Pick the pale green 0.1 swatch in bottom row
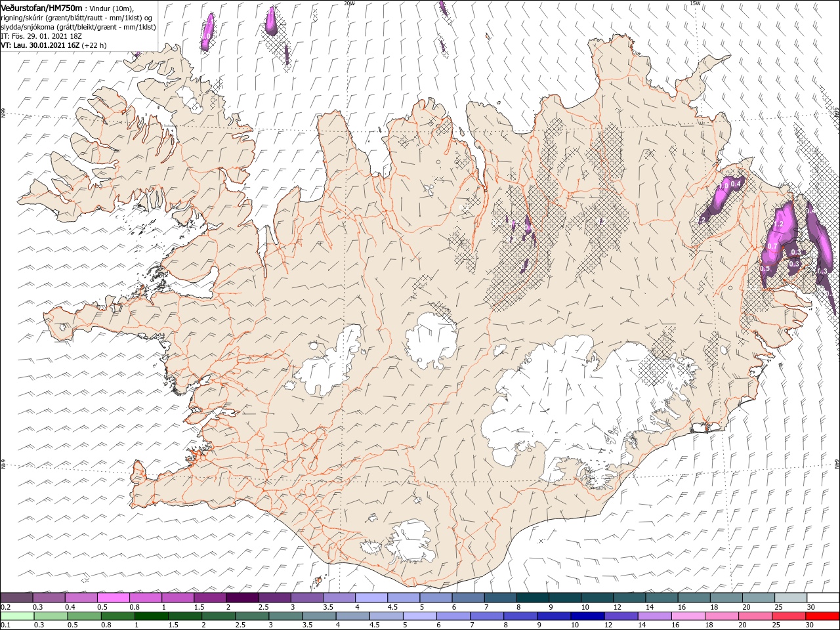This screenshot has width=840, height=630. (x=18, y=616)
